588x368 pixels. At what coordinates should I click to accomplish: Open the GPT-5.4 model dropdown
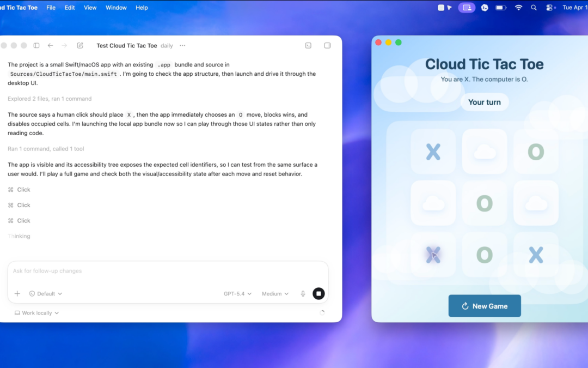click(237, 293)
